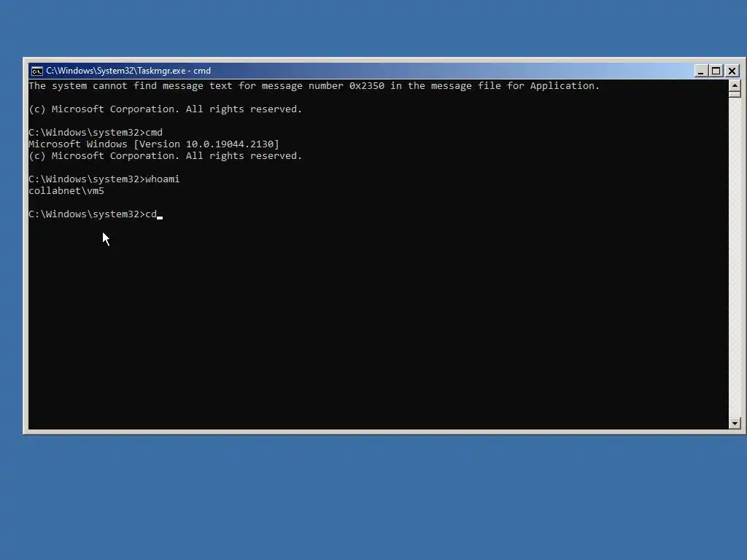The image size is (747, 560).
Task: Click the scrollbar down arrow
Action: click(x=735, y=423)
